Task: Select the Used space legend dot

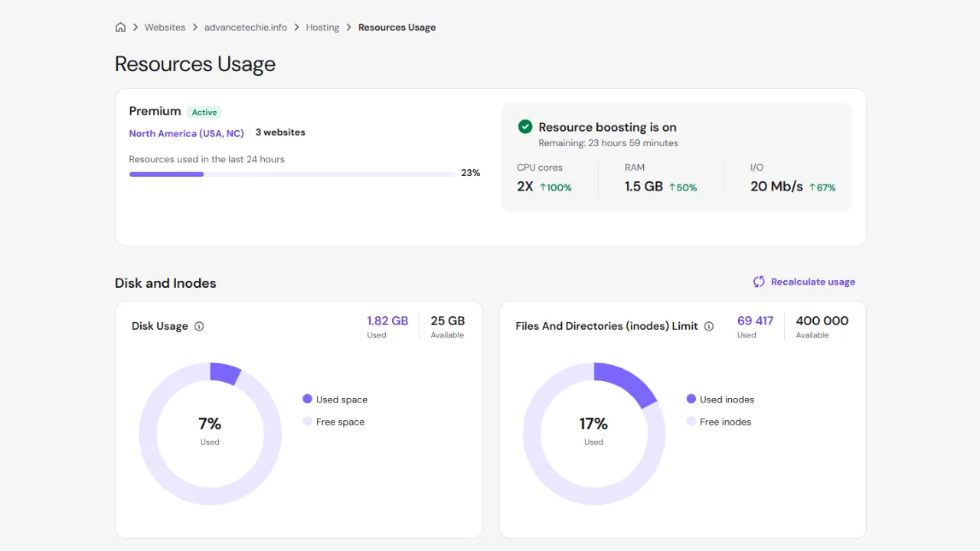Action: 307,399
